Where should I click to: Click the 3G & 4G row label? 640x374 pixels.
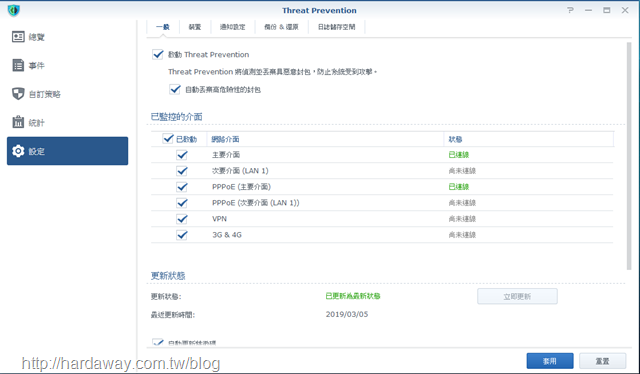(x=227, y=235)
